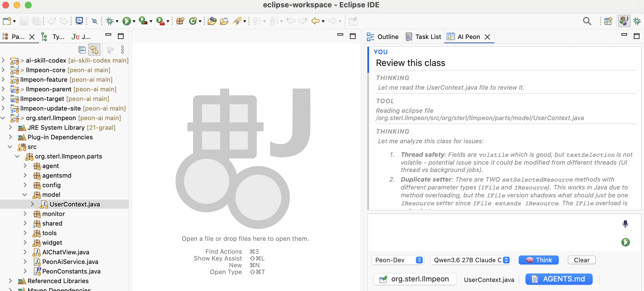Click the Search flashlight toolbar icon
The height and width of the screenshot is (291, 644).
(x=237, y=21)
